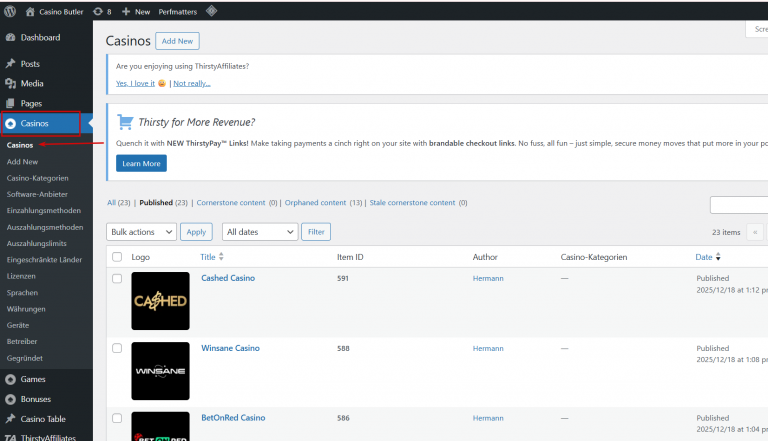The height and width of the screenshot is (441, 768).
Task: Tick the checkbox for Cashed Casino
Action: click(x=117, y=278)
